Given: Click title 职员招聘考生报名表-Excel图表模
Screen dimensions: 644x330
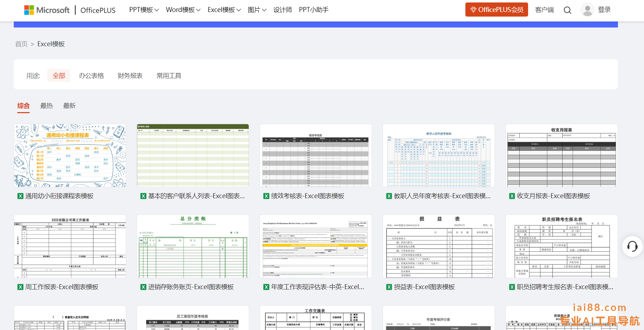Looking at the screenshot, I should (565, 287).
